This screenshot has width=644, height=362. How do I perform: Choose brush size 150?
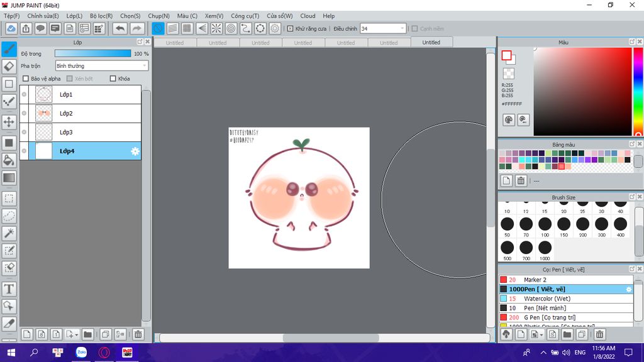coord(564,227)
